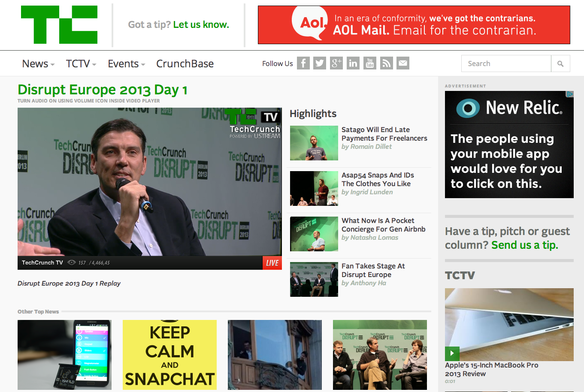The height and width of the screenshot is (392, 584).
Task: Open the Google Plus follow icon
Action: (x=336, y=63)
